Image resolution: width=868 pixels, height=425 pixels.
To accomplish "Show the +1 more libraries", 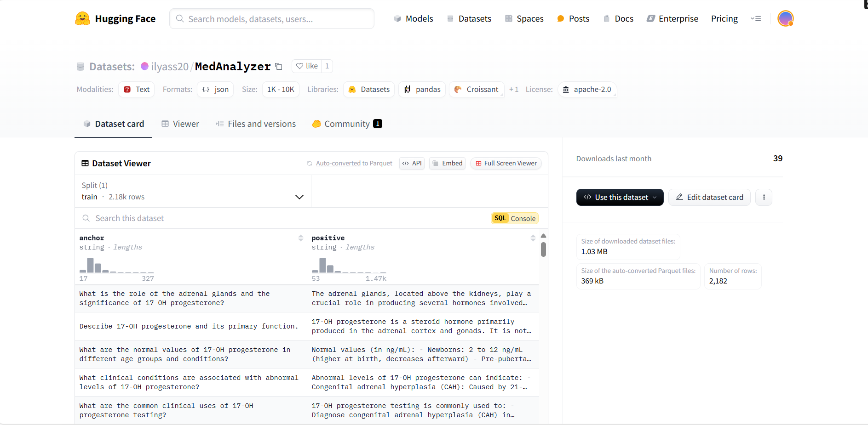I will click(514, 89).
